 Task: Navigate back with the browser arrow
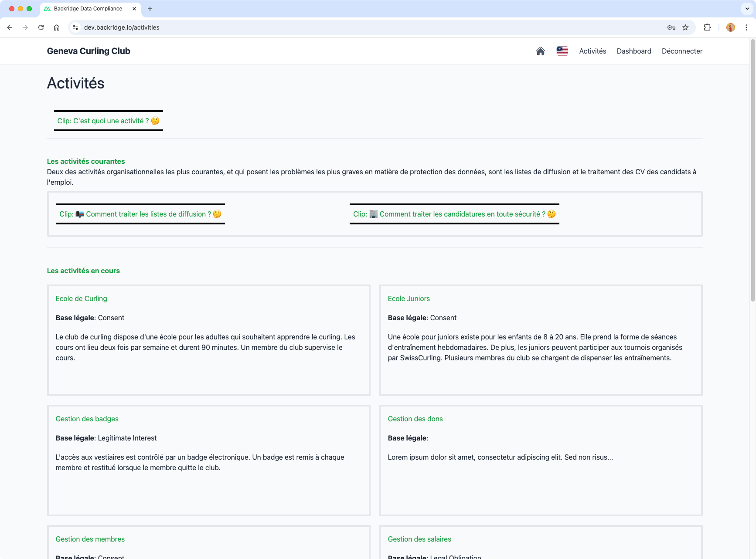(x=10, y=27)
